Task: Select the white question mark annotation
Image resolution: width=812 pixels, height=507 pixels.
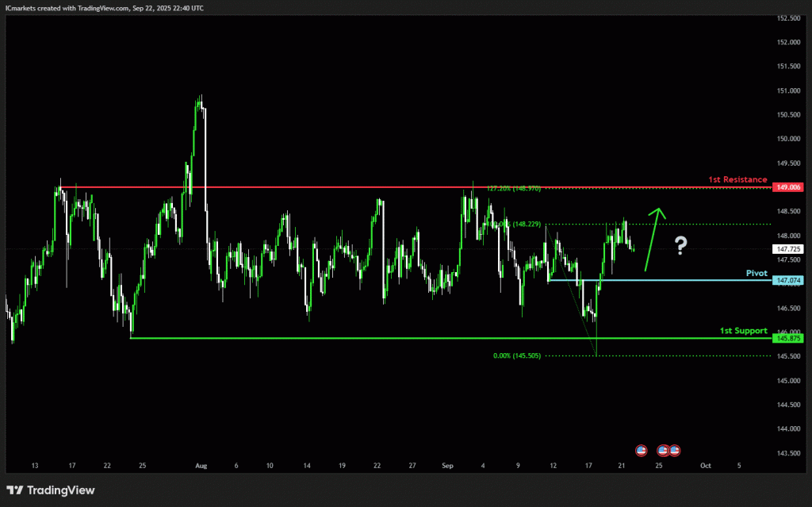Action: click(680, 246)
